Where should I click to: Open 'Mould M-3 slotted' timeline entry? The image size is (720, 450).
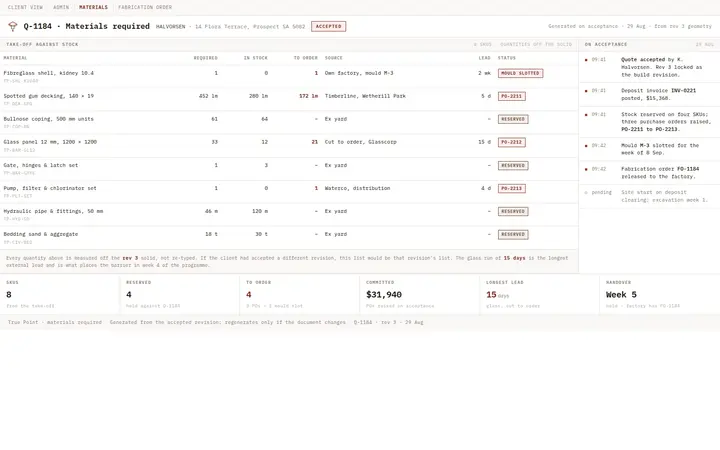tap(649, 149)
